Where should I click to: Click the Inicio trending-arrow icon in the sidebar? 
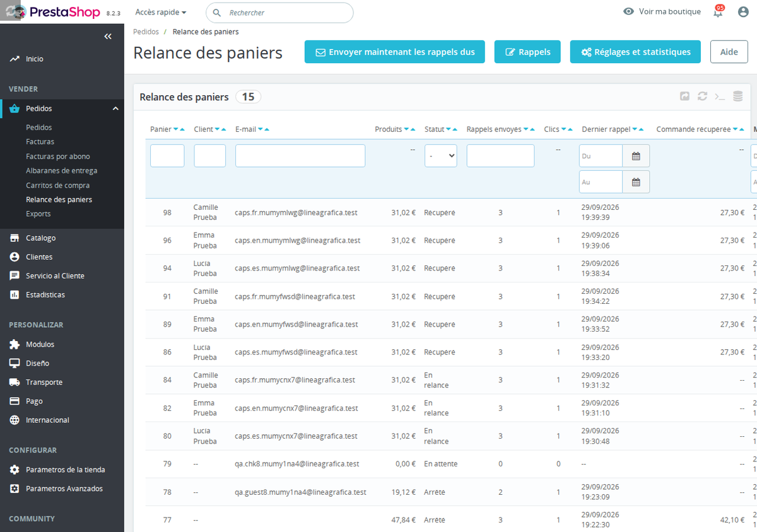click(15, 59)
